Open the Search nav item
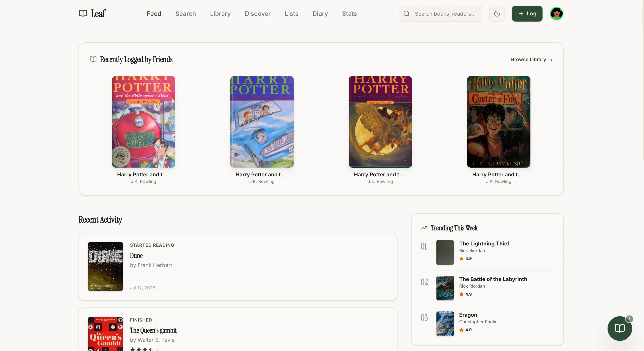Screen dimensions: 644x351 186,13
